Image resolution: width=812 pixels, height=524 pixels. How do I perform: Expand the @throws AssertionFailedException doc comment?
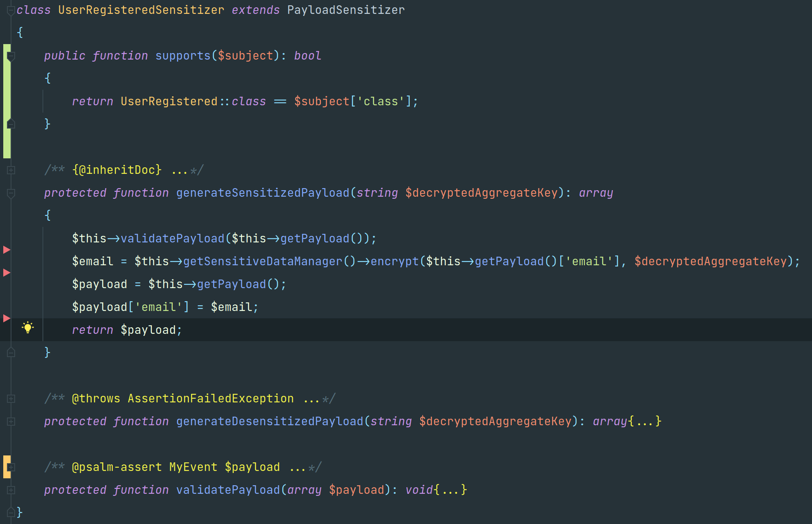pos(11,399)
